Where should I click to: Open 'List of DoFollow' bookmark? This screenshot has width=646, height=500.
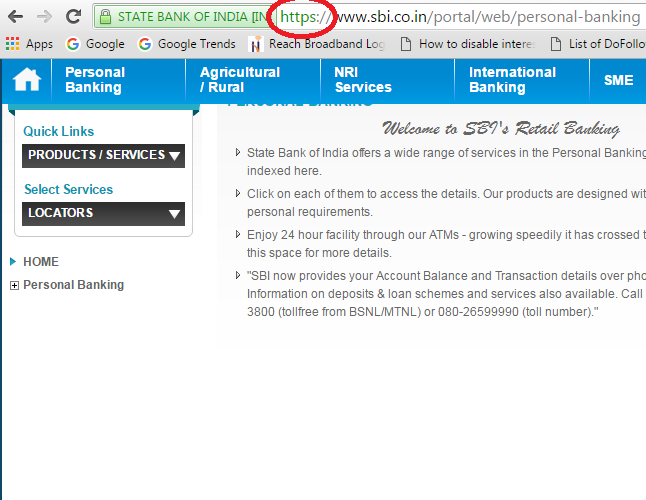point(598,44)
